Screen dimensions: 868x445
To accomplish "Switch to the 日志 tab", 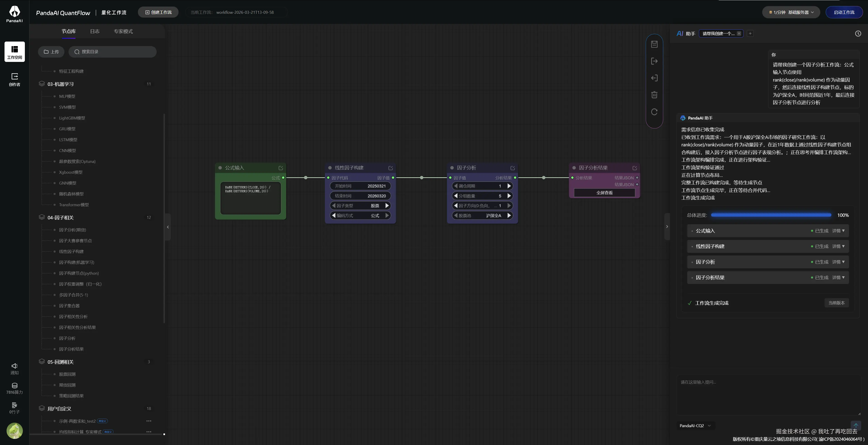I will pyautogui.click(x=95, y=31).
